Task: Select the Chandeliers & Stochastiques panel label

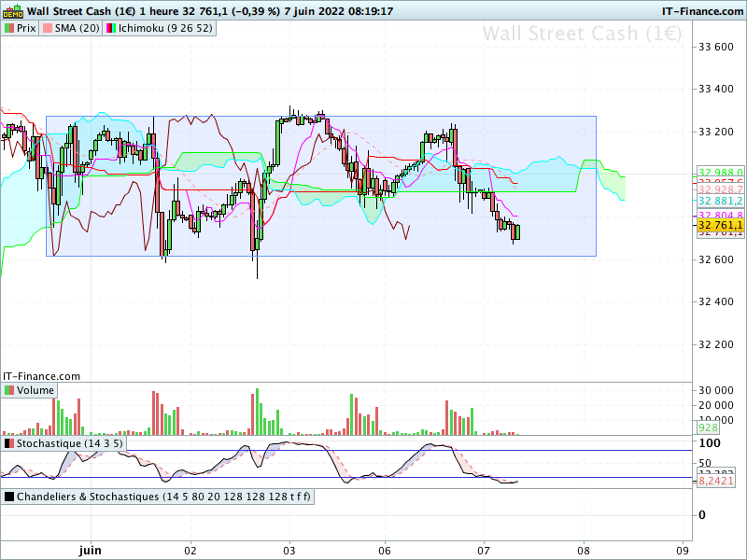Action: point(163,497)
